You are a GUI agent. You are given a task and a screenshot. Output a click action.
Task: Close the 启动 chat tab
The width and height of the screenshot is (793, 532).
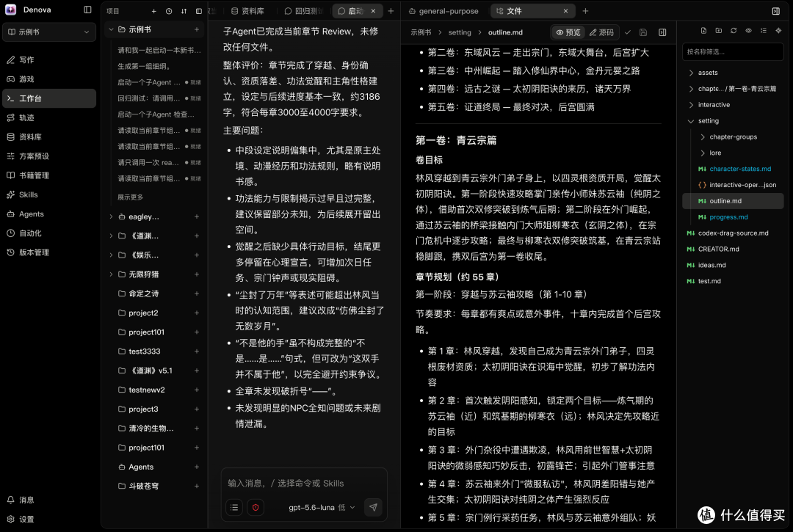(373, 11)
